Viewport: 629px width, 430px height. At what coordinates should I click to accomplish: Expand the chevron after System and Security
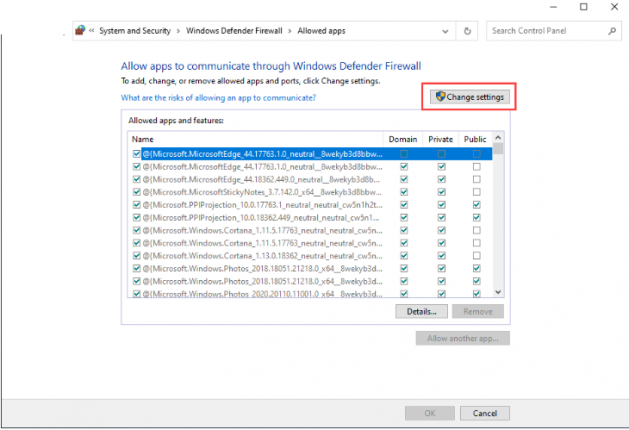click(178, 31)
